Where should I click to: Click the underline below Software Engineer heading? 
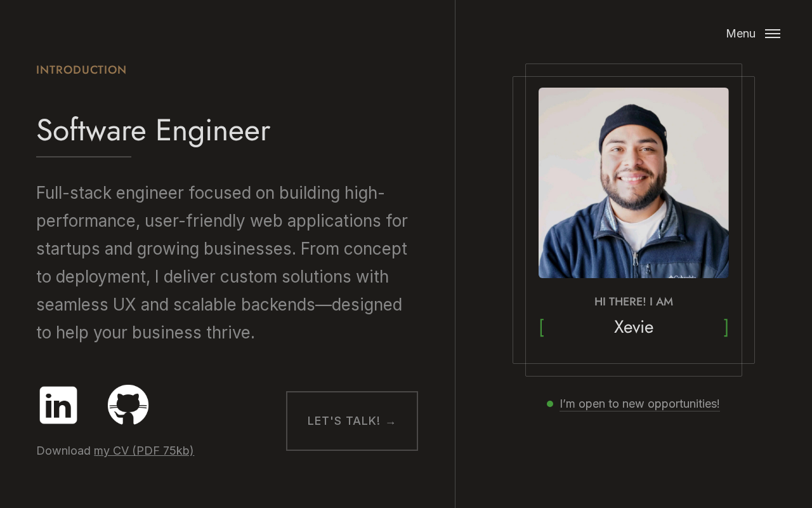[x=84, y=156]
